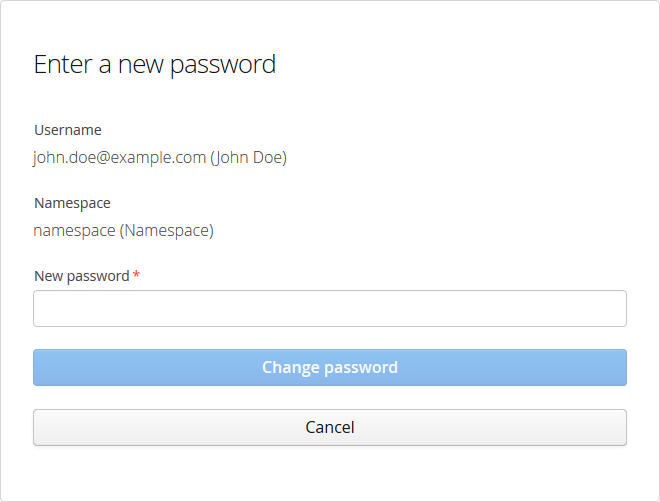Click the word "Change" on the blue button
Image resolution: width=660 pixels, height=502 pixels.
click(290, 367)
